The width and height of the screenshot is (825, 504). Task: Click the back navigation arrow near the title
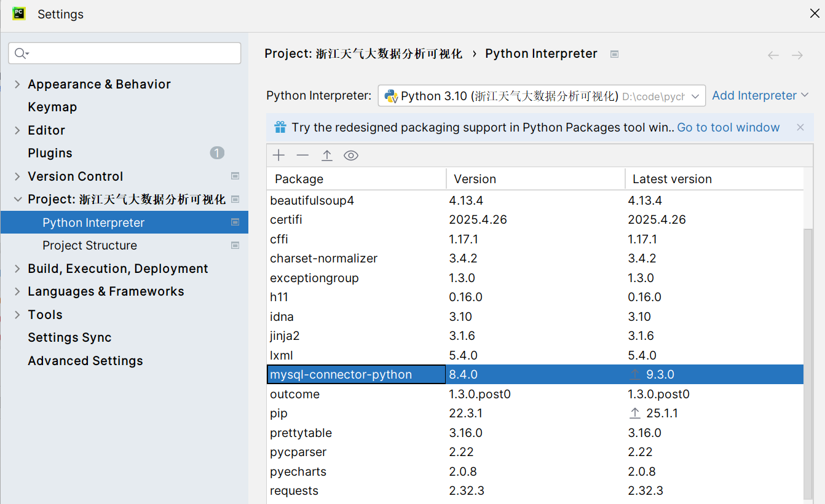point(773,55)
